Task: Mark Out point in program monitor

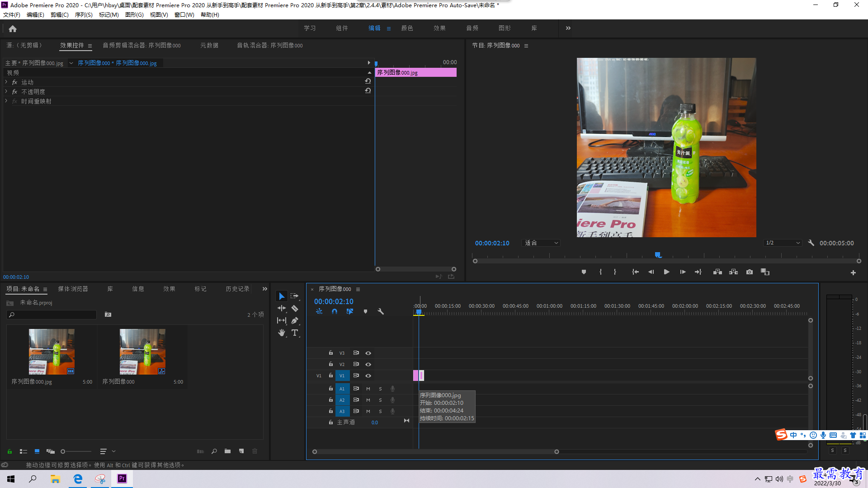Action: [615, 272]
